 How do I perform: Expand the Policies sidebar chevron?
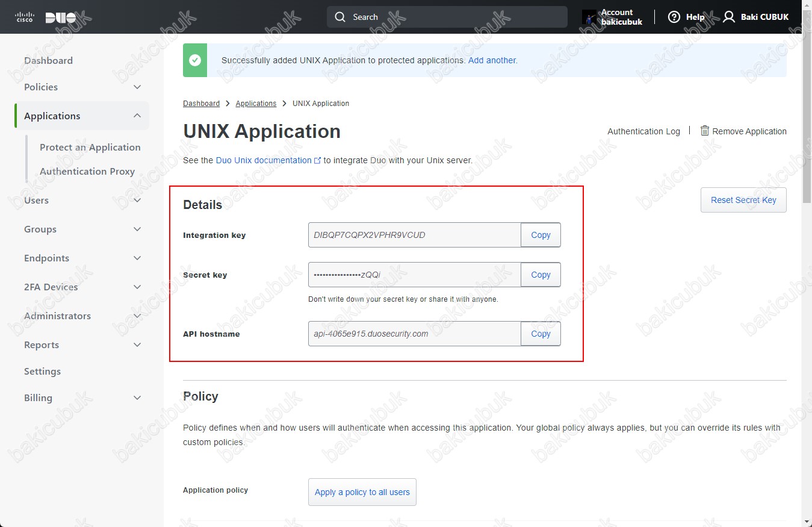click(x=137, y=87)
